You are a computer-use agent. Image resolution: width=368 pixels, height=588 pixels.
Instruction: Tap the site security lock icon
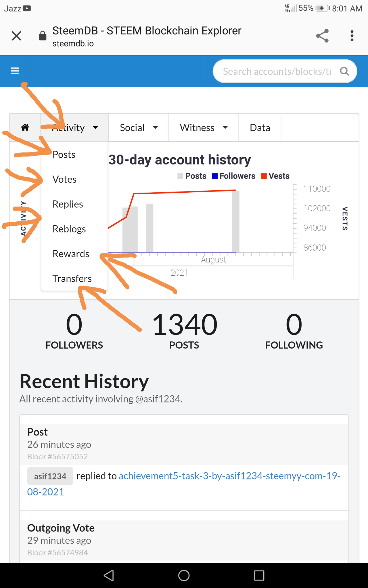[43, 36]
